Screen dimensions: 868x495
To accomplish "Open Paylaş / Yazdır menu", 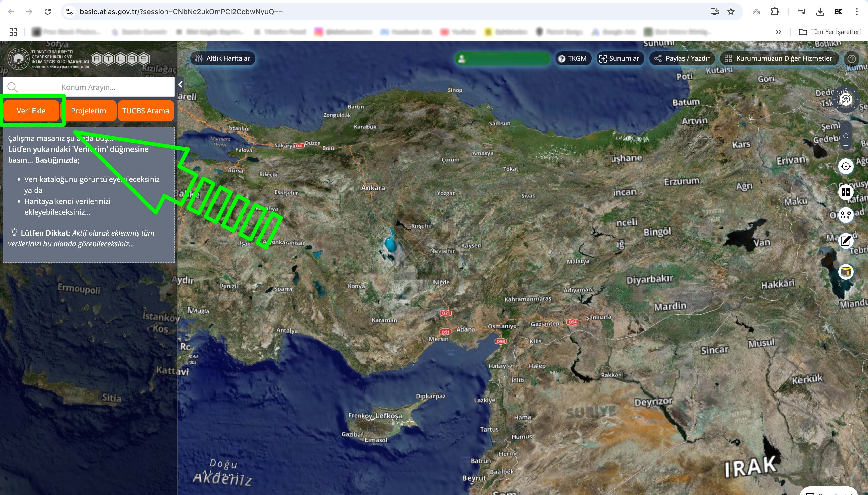I will click(682, 58).
